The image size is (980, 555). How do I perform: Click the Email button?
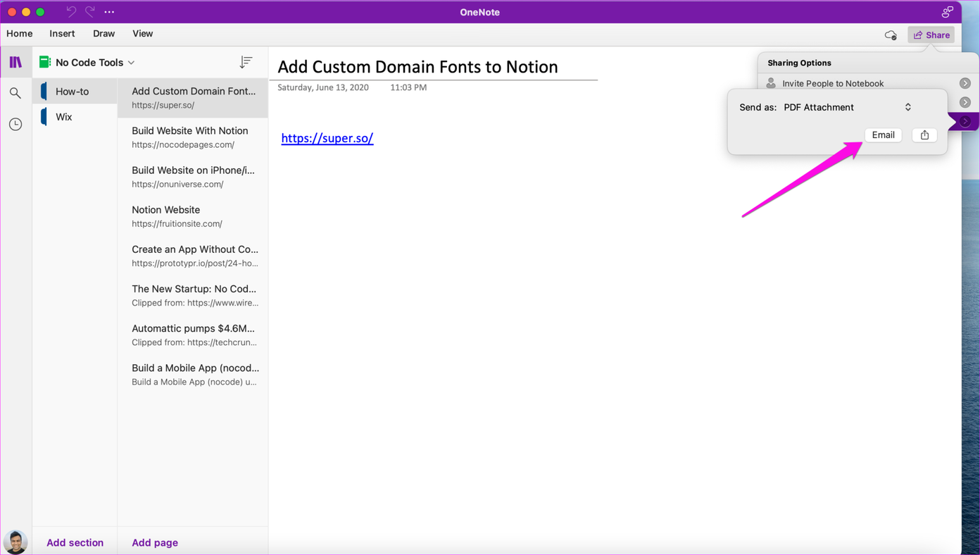click(883, 135)
